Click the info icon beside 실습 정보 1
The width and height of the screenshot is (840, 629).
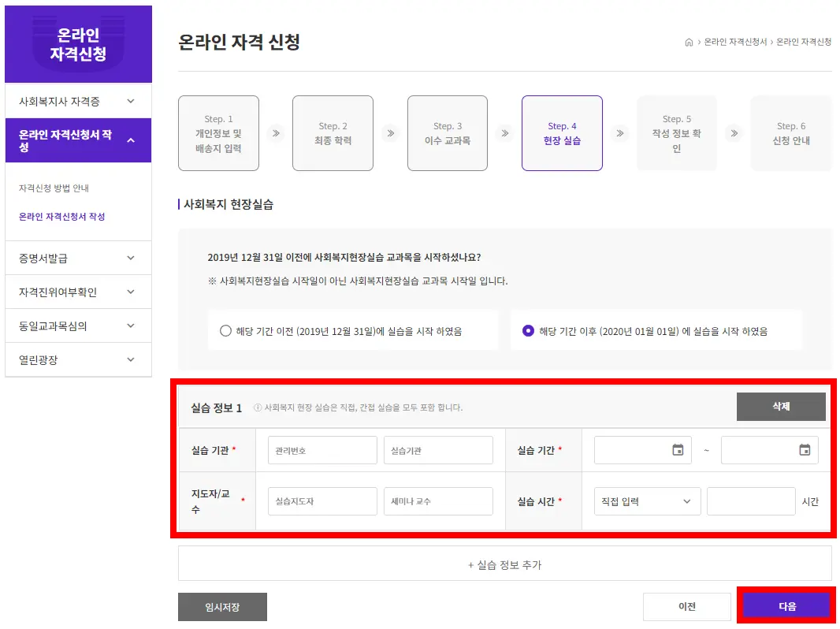pos(257,408)
